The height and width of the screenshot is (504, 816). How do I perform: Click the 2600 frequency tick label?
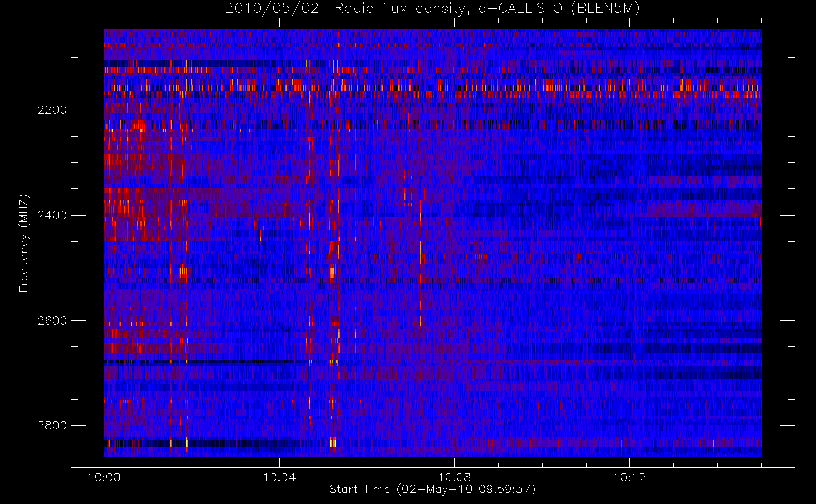pos(52,321)
